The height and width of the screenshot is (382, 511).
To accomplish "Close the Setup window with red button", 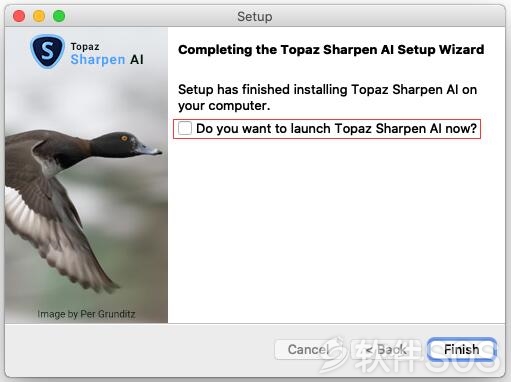I will pyautogui.click(x=19, y=16).
